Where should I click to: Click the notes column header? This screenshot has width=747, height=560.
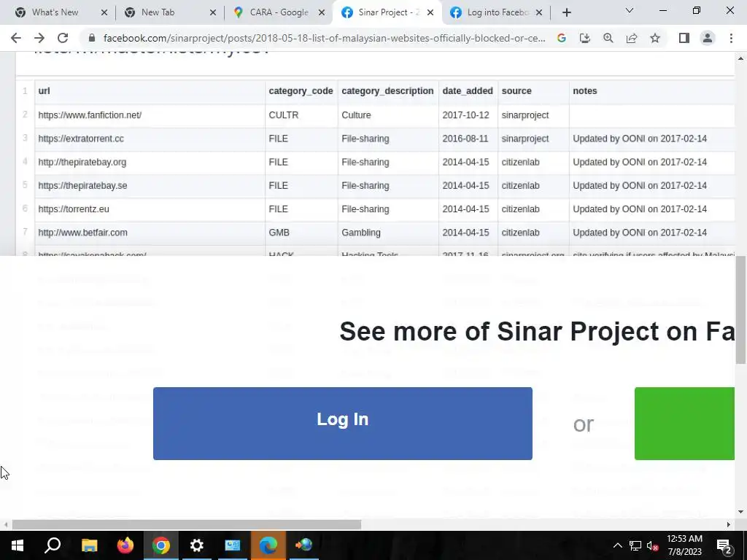[651, 91]
